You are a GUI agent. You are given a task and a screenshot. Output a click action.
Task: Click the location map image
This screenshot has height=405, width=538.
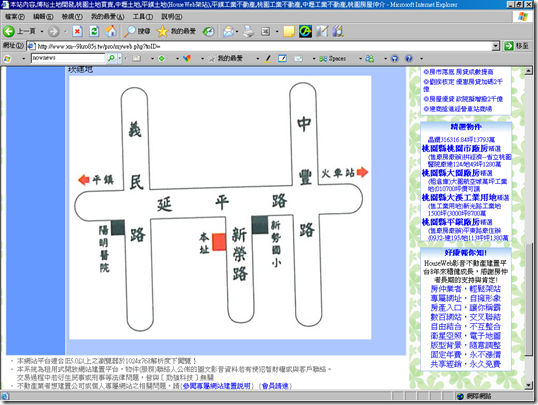click(220, 207)
